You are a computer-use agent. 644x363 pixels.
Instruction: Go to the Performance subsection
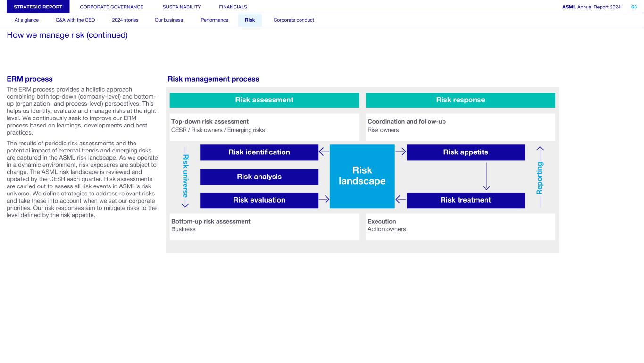point(214,20)
